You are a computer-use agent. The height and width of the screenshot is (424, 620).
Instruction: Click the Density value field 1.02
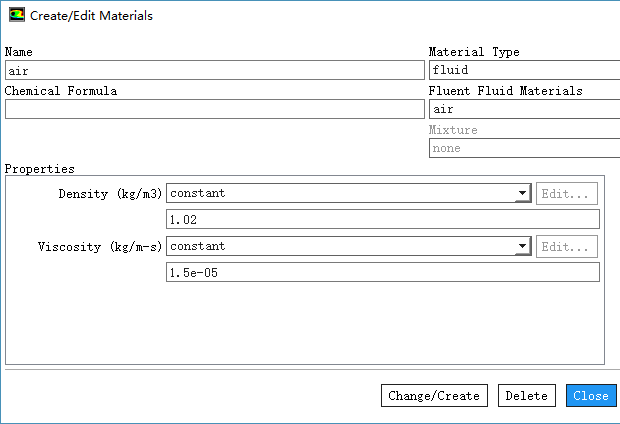(382, 219)
